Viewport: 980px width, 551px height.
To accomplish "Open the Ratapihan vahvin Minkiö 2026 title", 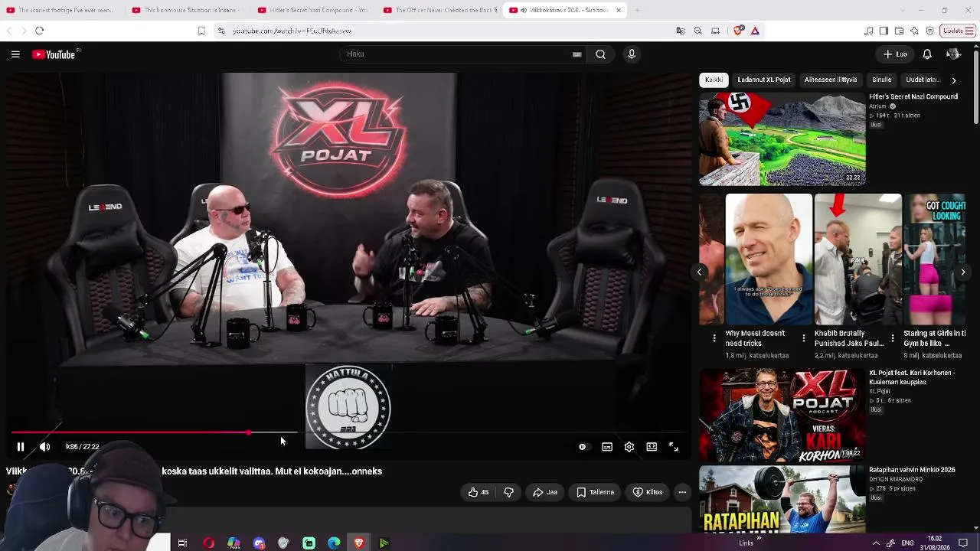I will [x=912, y=470].
